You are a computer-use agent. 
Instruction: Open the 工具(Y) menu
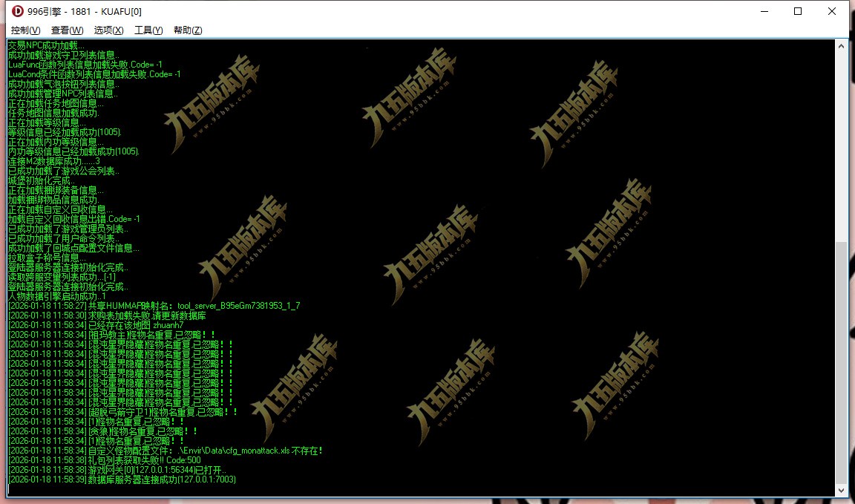click(148, 30)
